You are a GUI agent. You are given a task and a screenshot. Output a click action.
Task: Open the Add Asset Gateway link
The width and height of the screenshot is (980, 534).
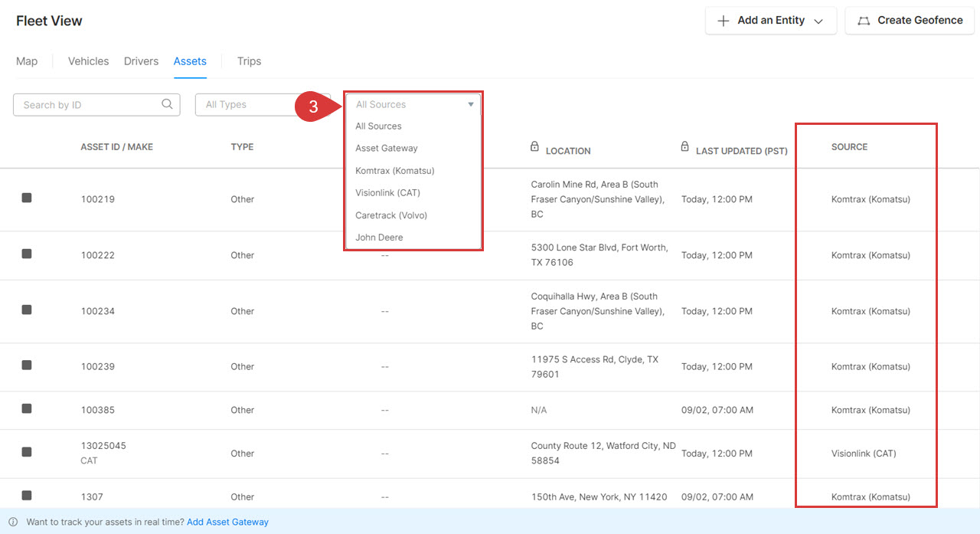[x=227, y=522]
